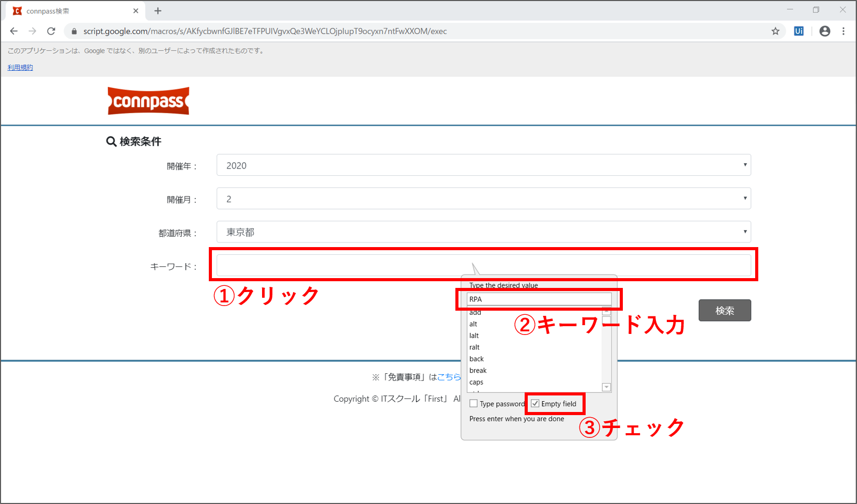
Task: Enable the Type password checkbox
Action: click(x=473, y=404)
